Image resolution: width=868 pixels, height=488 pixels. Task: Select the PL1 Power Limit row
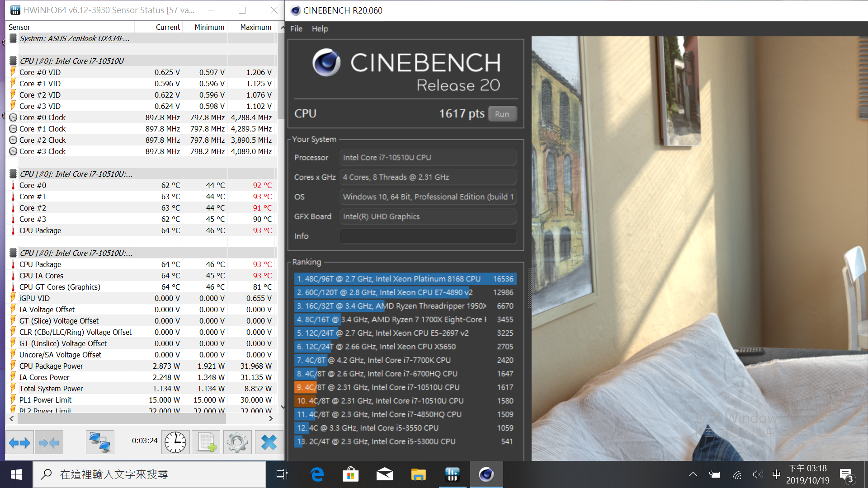tap(141, 400)
